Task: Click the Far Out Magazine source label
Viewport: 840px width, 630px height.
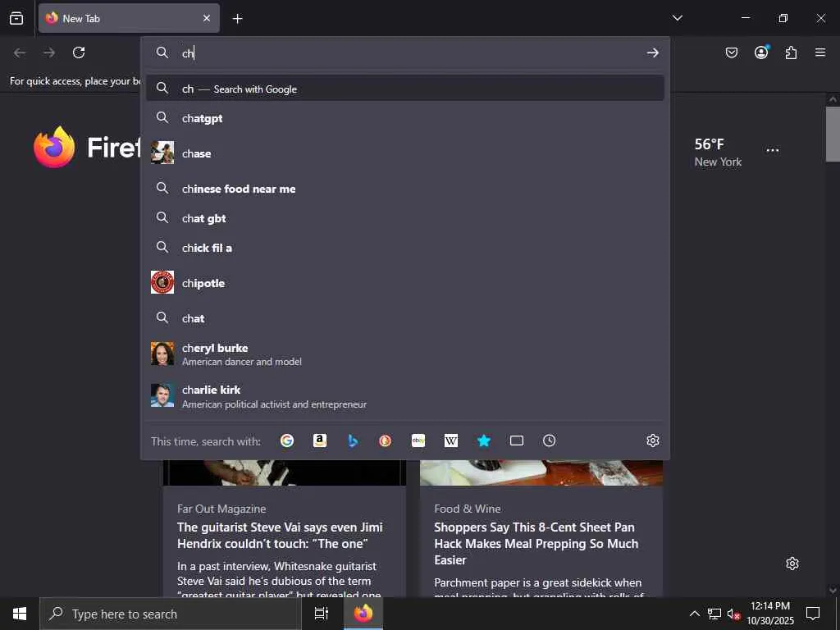Action: (x=221, y=509)
